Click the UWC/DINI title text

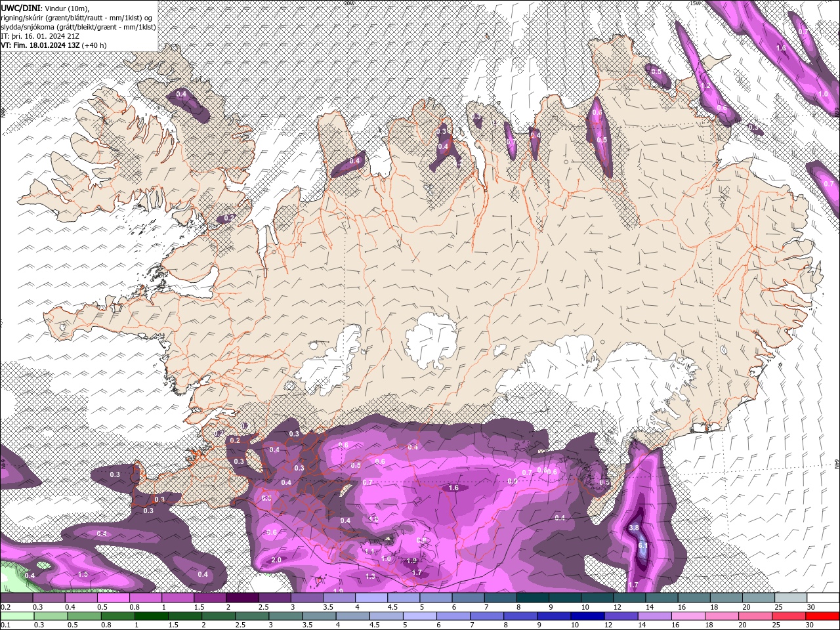(x=22, y=8)
